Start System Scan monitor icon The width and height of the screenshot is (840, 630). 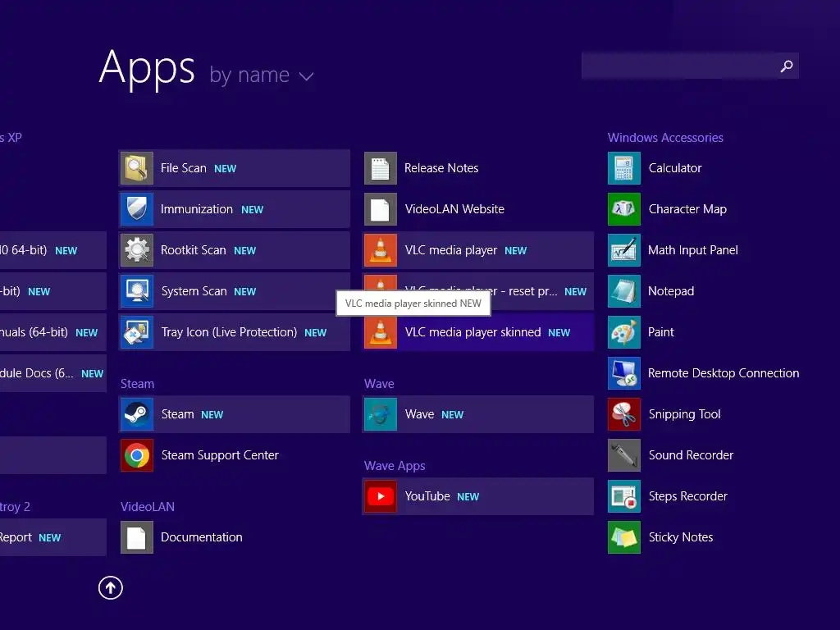click(137, 291)
